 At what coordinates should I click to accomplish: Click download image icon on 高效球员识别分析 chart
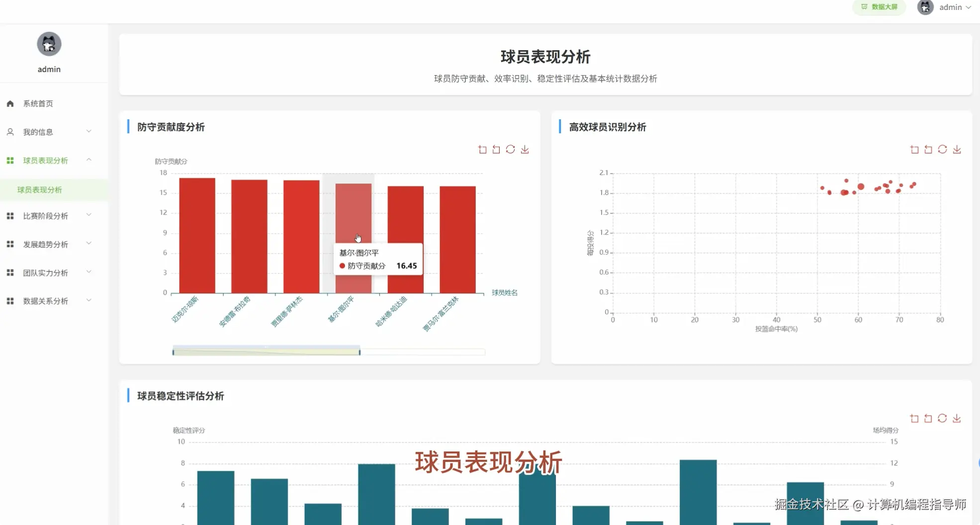[957, 149]
